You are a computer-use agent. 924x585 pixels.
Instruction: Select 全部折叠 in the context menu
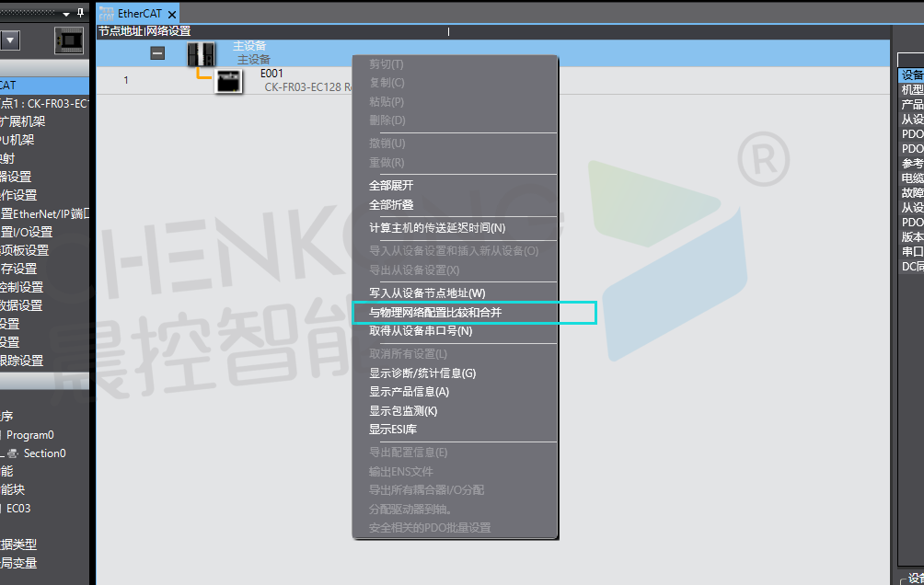(x=391, y=205)
